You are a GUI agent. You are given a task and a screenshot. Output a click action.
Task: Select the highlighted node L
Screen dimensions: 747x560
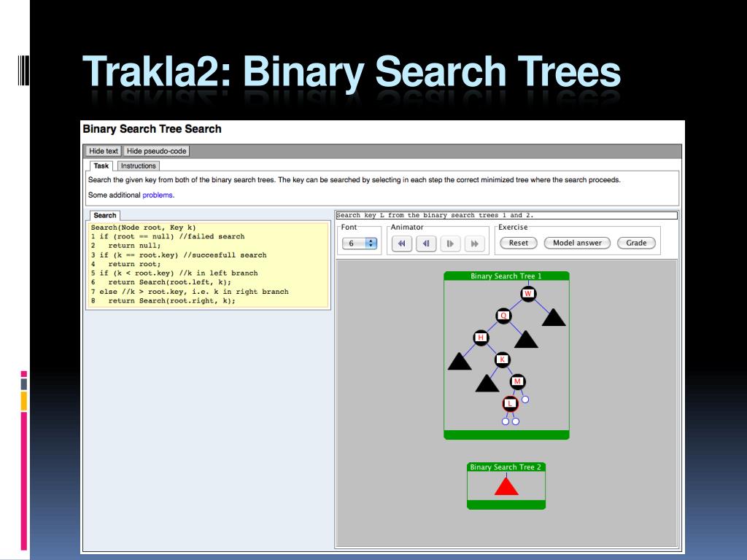[x=510, y=403]
